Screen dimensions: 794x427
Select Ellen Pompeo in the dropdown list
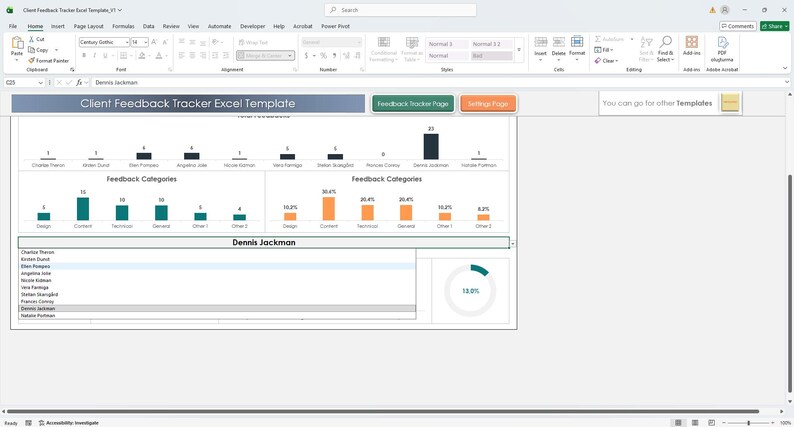217,266
